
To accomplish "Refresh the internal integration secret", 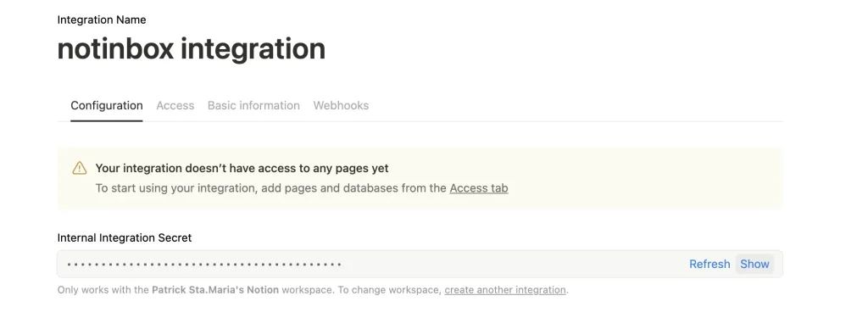I will coord(709,265).
